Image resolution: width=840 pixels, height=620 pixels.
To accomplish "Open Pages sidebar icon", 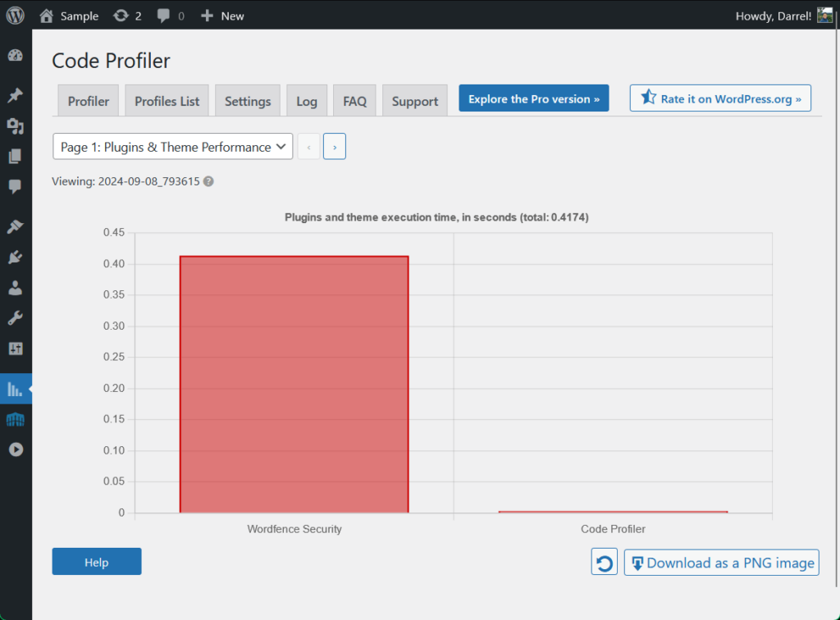I will [x=16, y=156].
